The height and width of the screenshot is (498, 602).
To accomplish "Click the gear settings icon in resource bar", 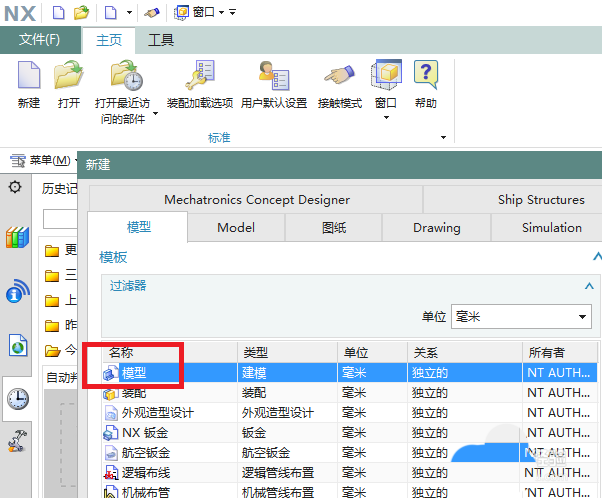I will click(15, 187).
